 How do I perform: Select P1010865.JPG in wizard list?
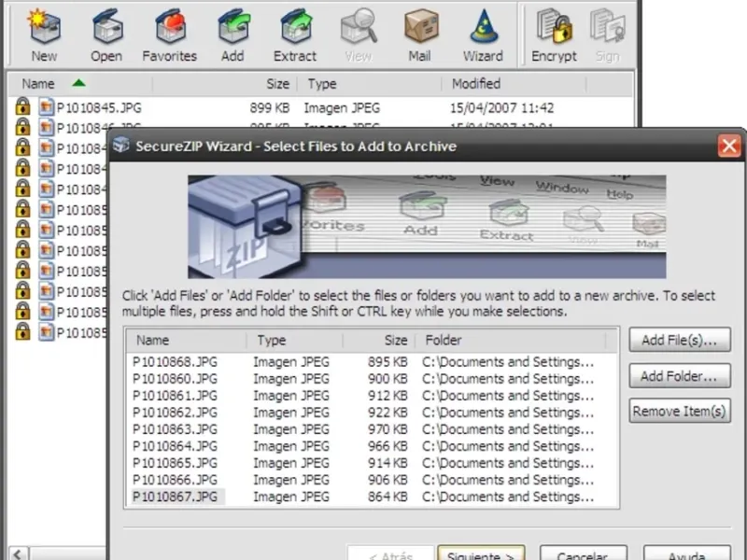click(175, 463)
